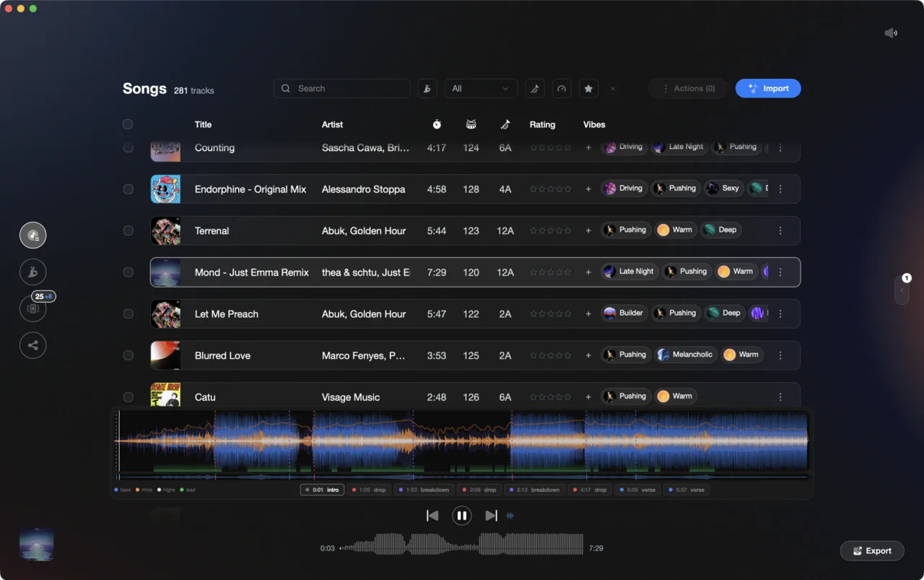The width and height of the screenshot is (924, 580).
Task: Jump to the 2:09 drop marker
Action: (x=480, y=490)
